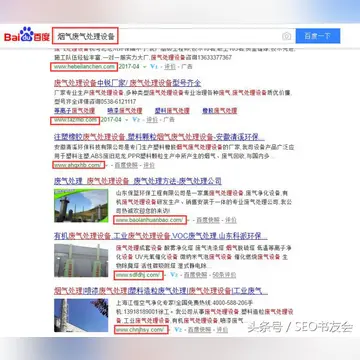This screenshot has height=360, width=360.
Task: Open the 橡胶废气处理 sublink
Action: tap(219, 111)
